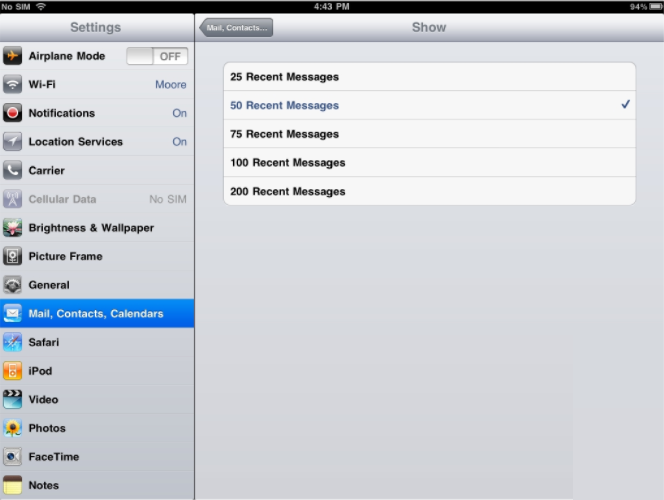Tap the Airplane Mode icon

(x=13, y=56)
